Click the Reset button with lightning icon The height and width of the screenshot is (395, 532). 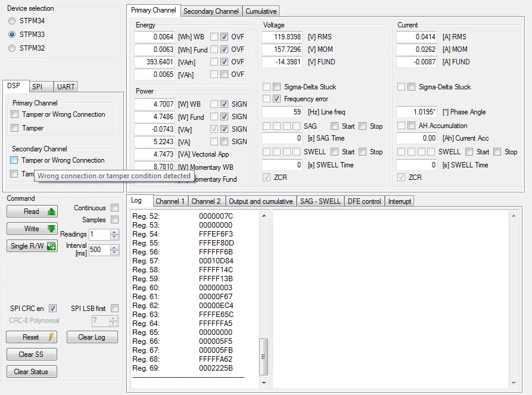coord(32,337)
